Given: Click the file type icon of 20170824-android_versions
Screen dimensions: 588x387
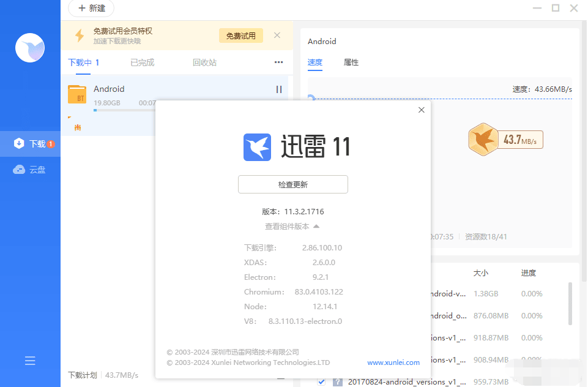Looking at the screenshot, I should tap(338, 381).
